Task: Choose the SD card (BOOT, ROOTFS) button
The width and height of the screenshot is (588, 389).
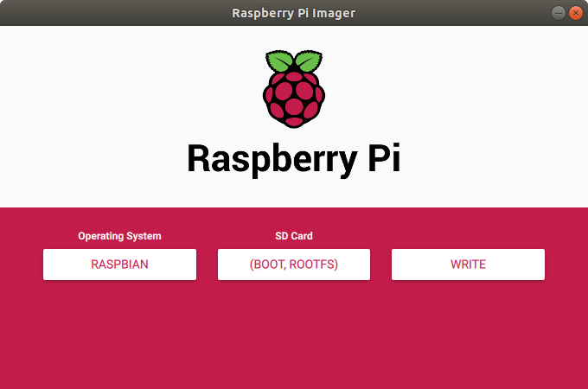Action: [294, 265]
